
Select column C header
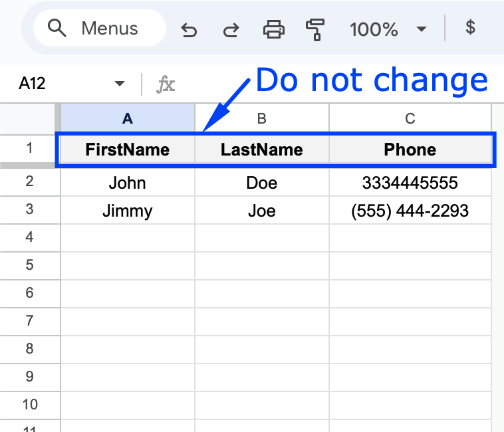click(410, 118)
